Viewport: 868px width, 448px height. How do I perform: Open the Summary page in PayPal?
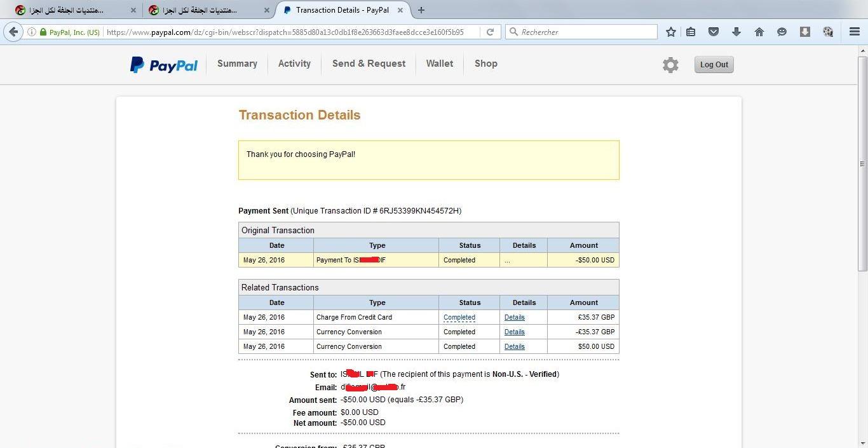(237, 64)
